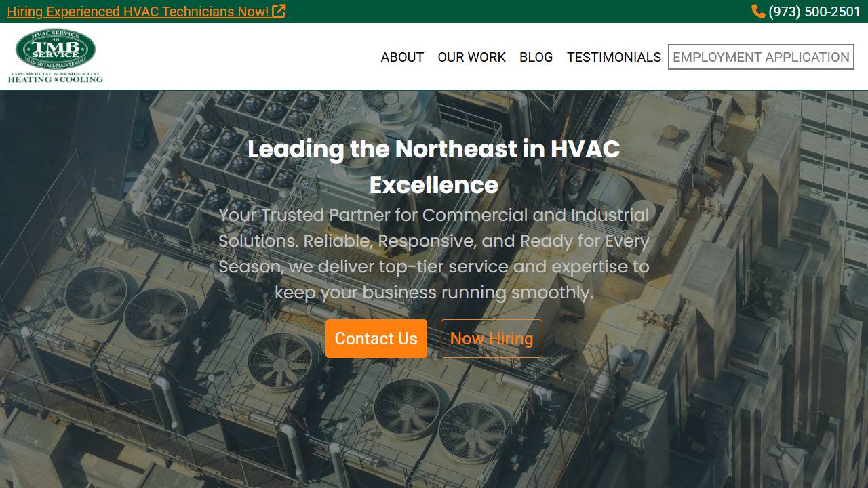Open the ABOUT menu item
868x488 pixels.
click(402, 57)
